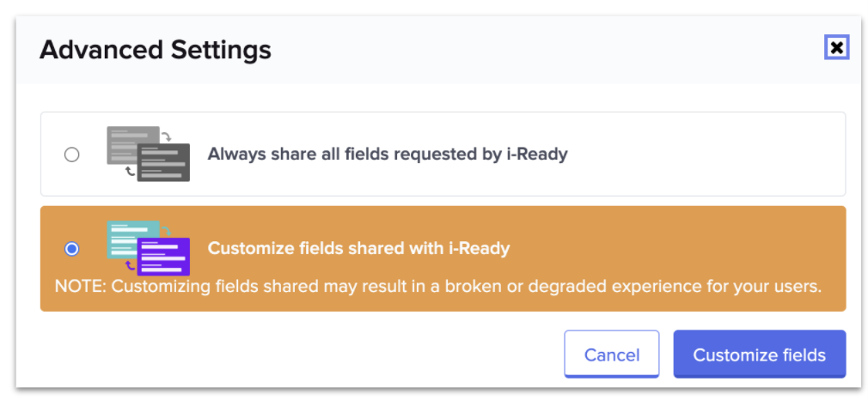
Task: Click the NOTE warning about degraded experience
Action: 438,286
